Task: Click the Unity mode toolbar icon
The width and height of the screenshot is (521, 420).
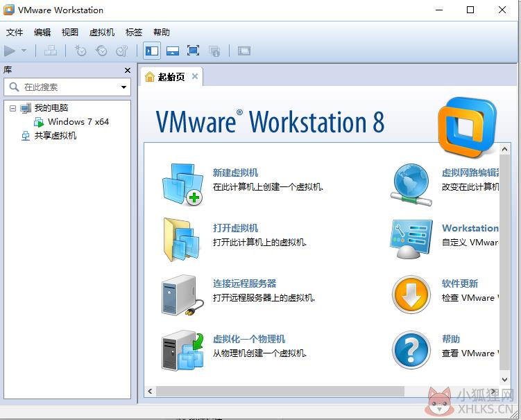Action: [214, 51]
